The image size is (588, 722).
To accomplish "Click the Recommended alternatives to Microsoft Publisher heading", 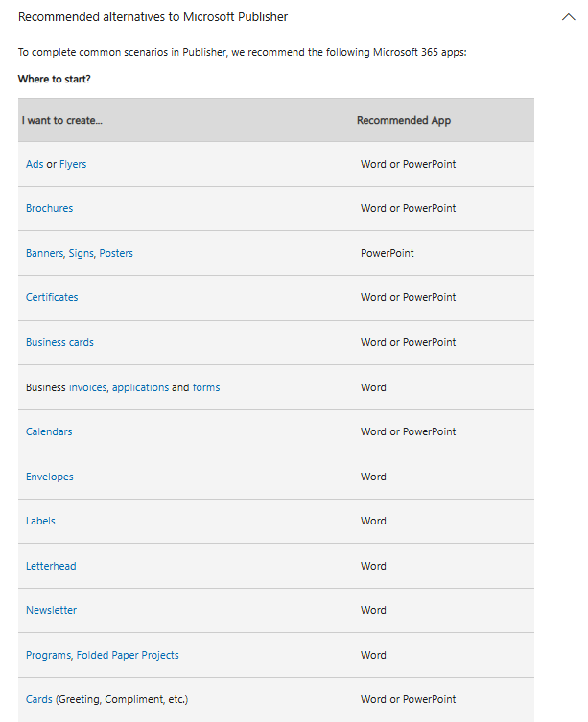I will (153, 17).
